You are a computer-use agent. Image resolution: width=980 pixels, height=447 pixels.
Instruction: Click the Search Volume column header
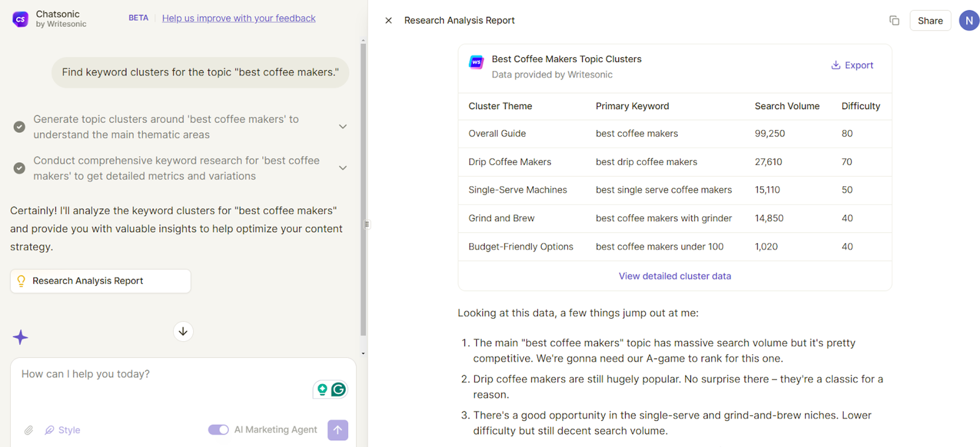(787, 106)
